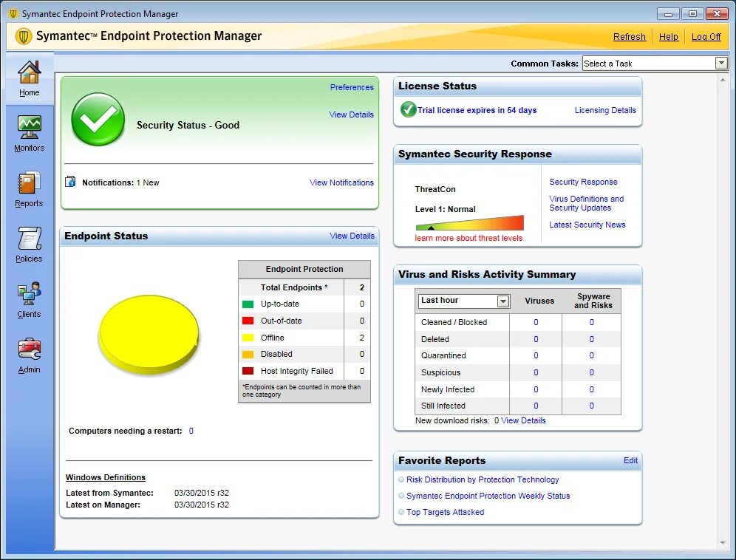
Task: Click the Total Endpoints row label
Action: (x=294, y=287)
